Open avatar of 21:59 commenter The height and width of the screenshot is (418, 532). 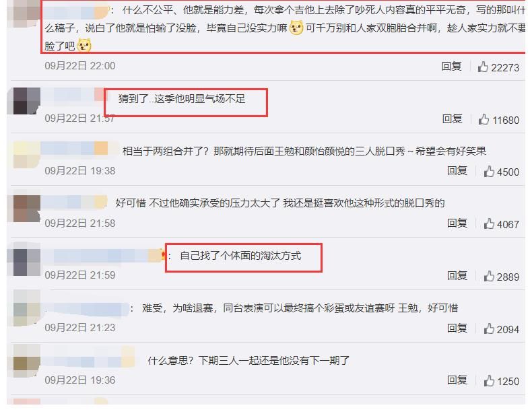click(x=27, y=262)
